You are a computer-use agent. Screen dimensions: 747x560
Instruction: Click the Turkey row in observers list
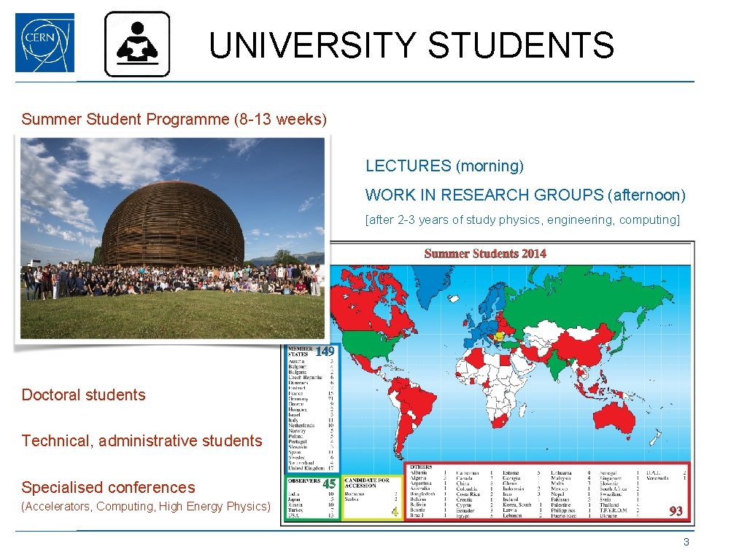[x=311, y=510]
